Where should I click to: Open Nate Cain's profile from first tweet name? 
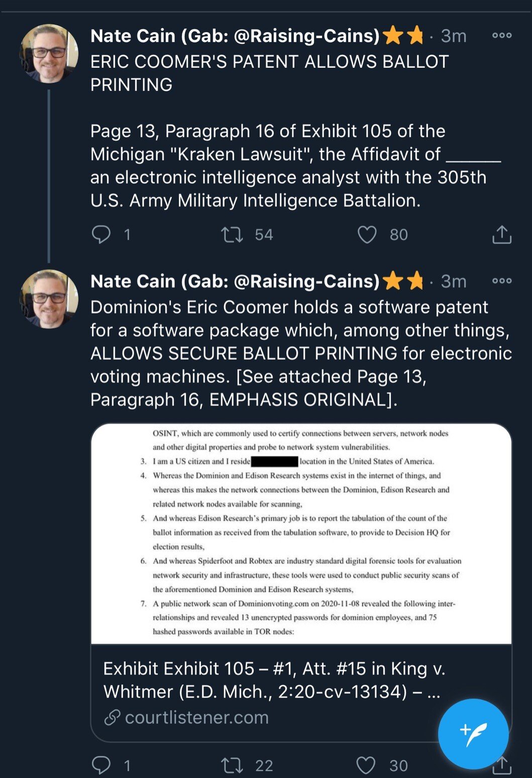click(x=235, y=36)
